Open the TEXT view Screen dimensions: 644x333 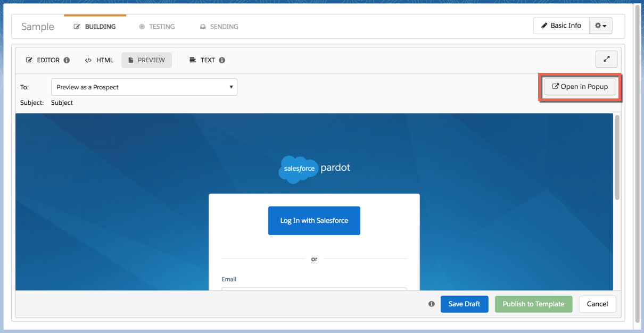pyautogui.click(x=202, y=60)
